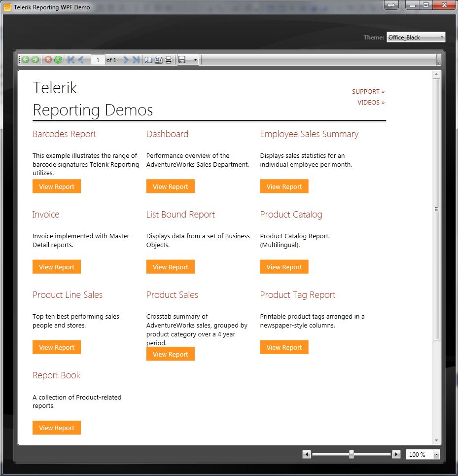458x476 pixels.
Task: Click 'A collection of Product-related reports.' text
Action: (77, 402)
